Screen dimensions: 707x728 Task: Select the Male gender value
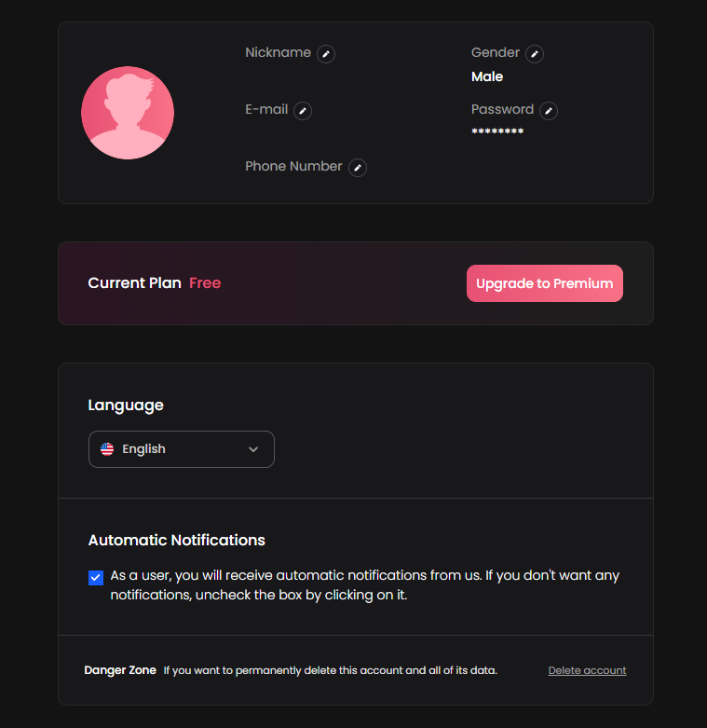pyautogui.click(x=487, y=76)
